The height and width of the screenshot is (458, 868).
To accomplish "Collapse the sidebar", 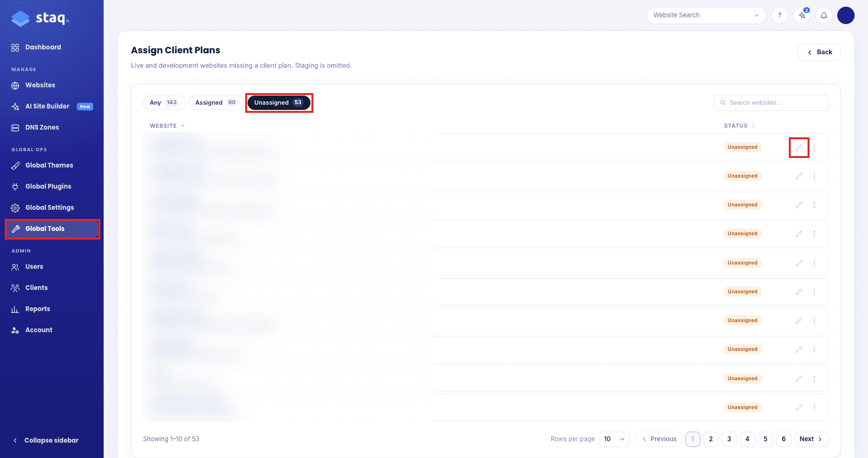I will [46, 440].
